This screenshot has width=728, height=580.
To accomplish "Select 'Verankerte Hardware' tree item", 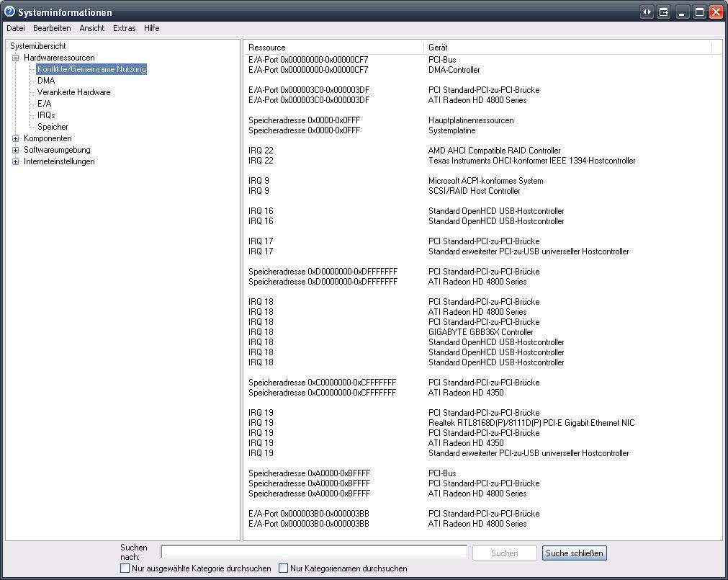I will coord(74,92).
